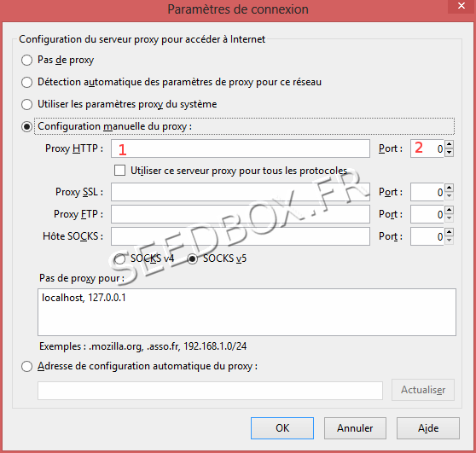Screen dimensions: 476x453
Task: Click the automatic proxy configuration URL field
Action: (210, 391)
